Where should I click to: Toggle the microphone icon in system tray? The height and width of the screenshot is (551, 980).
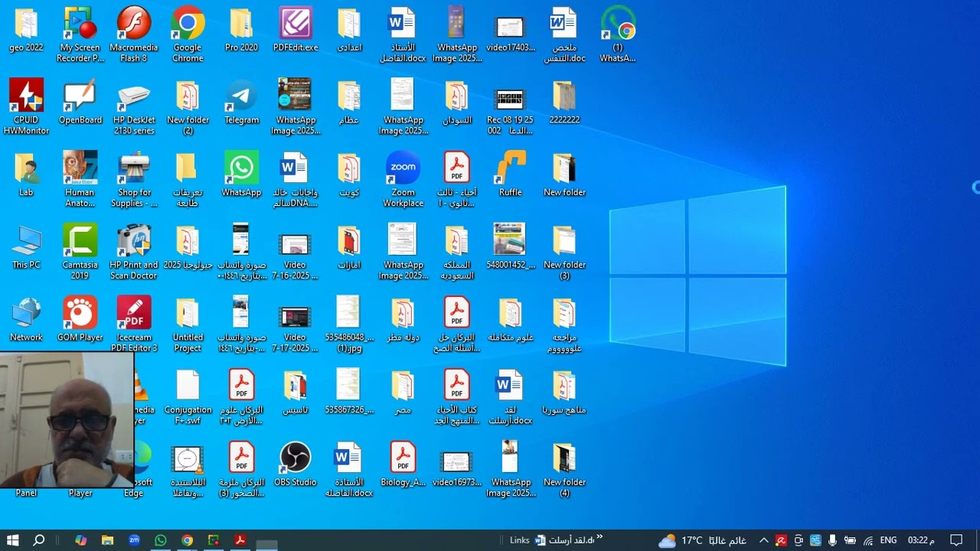832,540
